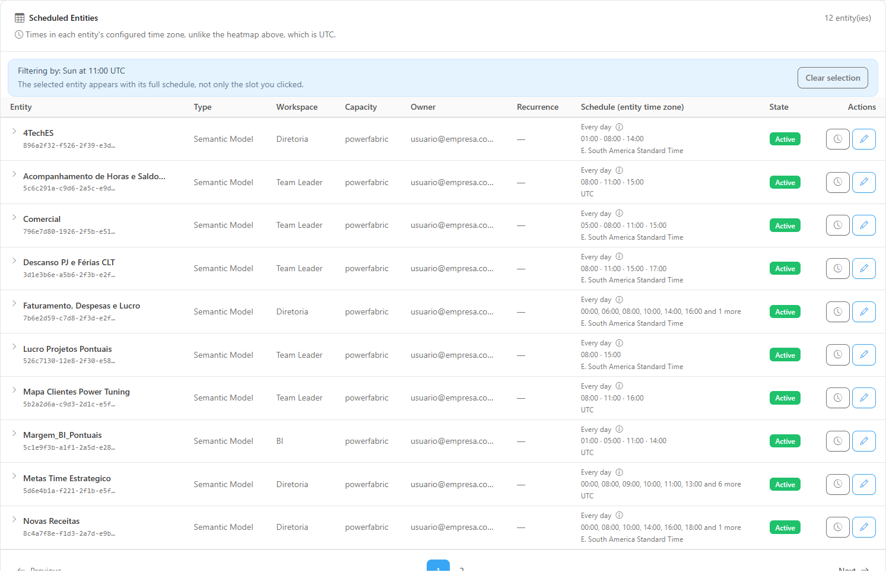The image size is (886, 588).
Task: Expand Mapa Clientes Power Tuning row
Action: (x=14, y=390)
